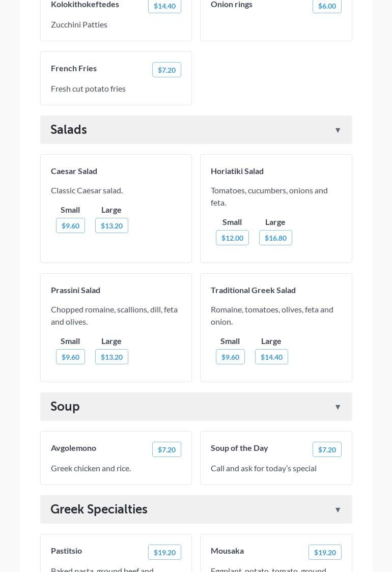Screen dimensions: 392x572
Task: Click Soup of the Day $7.20 price
Action: click(327, 449)
